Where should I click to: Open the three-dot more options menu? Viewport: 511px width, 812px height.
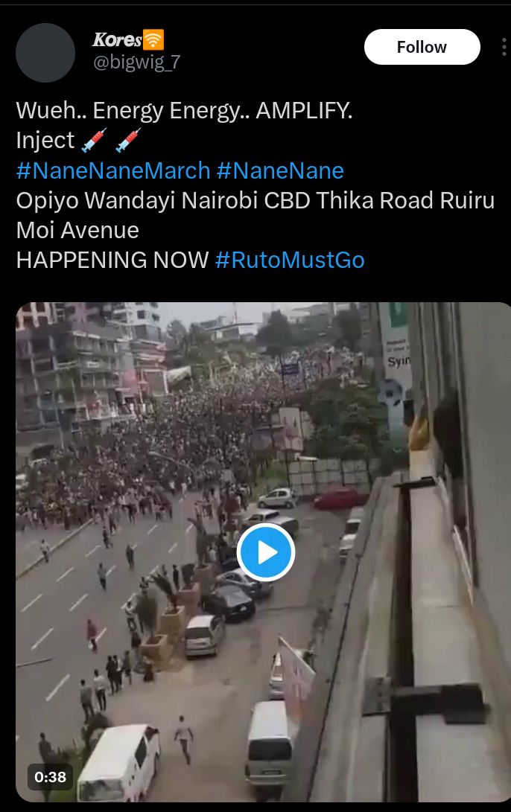pos(504,47)
